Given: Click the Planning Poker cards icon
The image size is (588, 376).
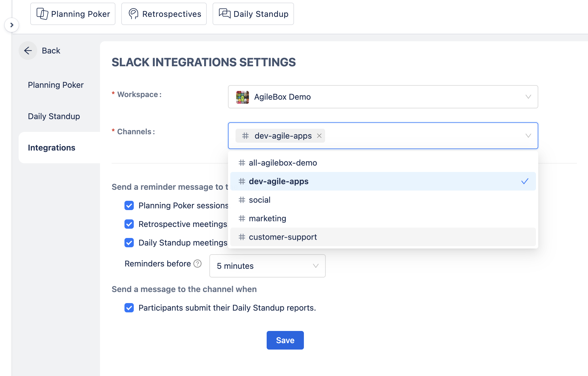Looking at the screenshot, I should click(42, 14).
